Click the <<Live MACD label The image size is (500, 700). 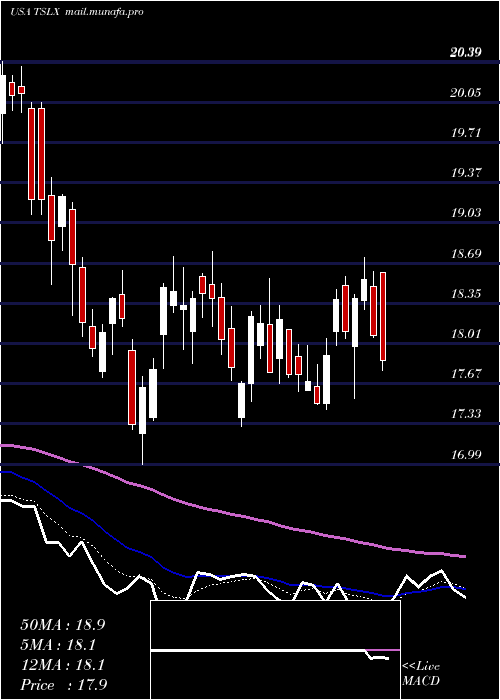point(421,674)
